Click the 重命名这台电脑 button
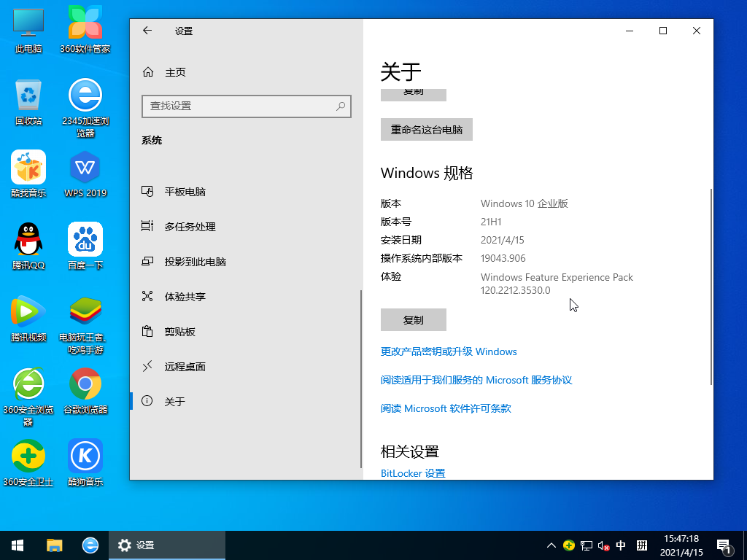The height and width of the screenshot is (560, 747). tap(426, 129)
